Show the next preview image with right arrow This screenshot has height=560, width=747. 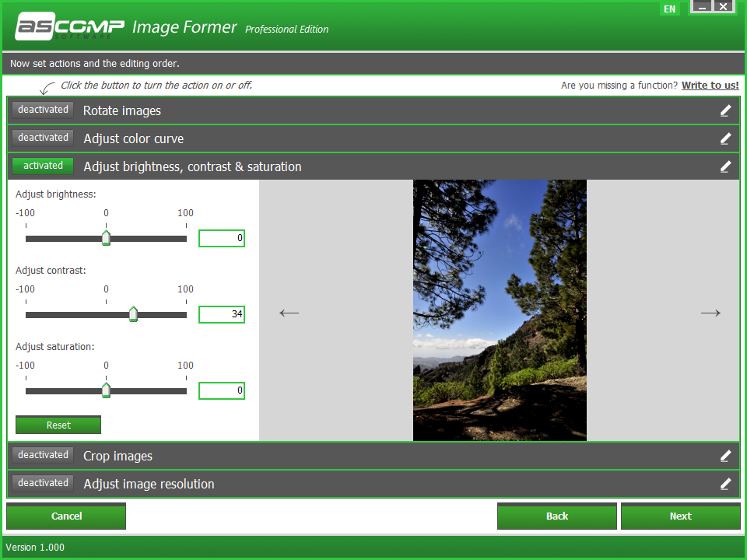[710, 313]
